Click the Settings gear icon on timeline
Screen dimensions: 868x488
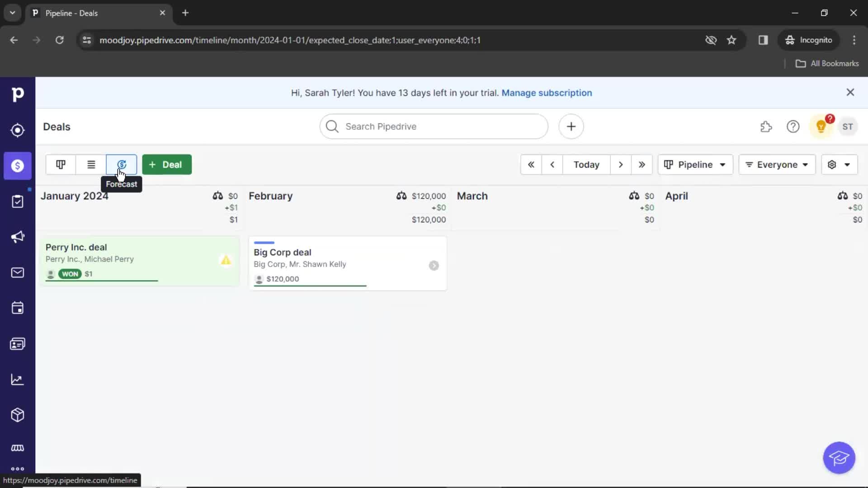(x=832, y=164)
